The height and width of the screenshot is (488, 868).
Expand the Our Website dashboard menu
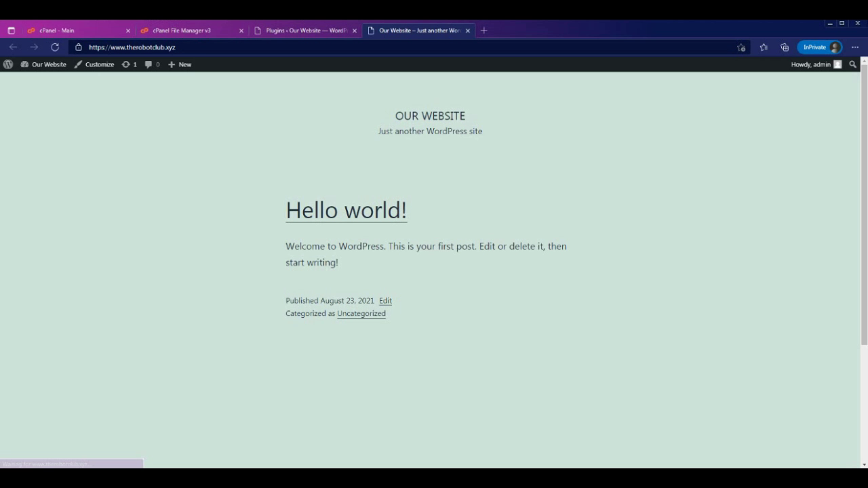point(44,64)
